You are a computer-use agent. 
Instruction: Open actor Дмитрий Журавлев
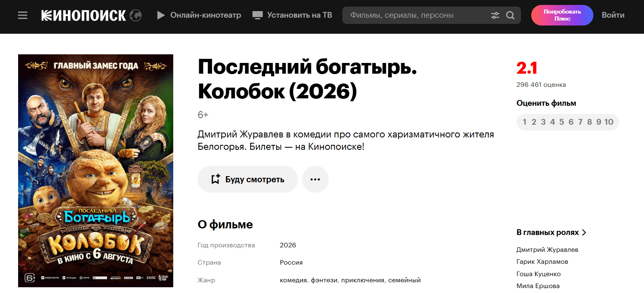547,250
